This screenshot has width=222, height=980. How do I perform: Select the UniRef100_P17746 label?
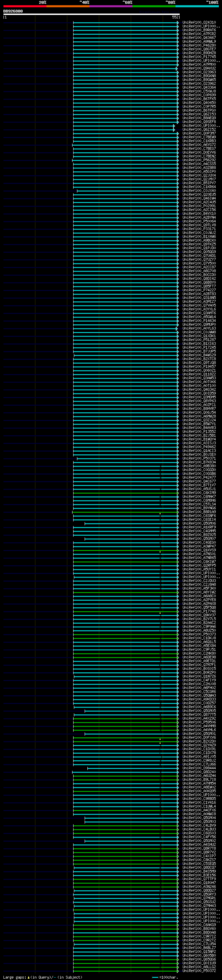[199, 612]
